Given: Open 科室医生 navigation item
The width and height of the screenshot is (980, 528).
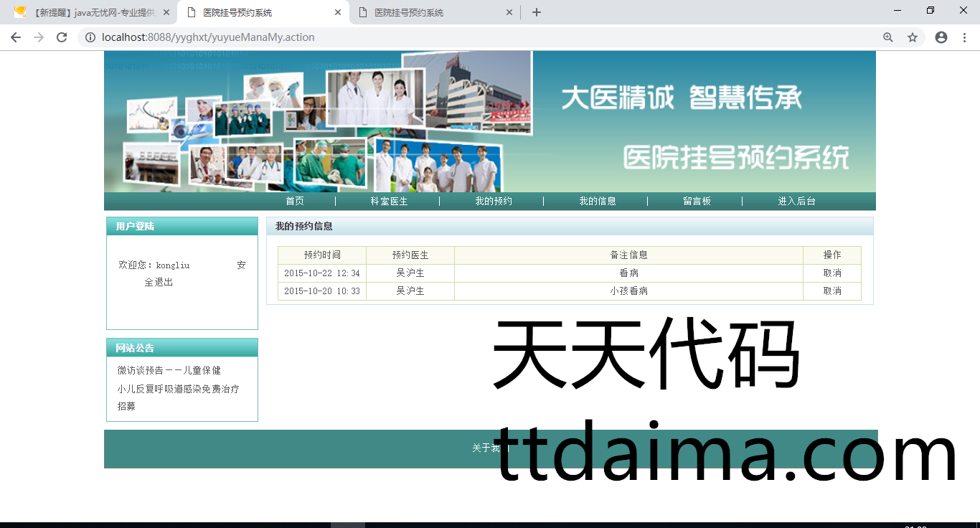Looking at the screenshot, I should click(389, 202).
